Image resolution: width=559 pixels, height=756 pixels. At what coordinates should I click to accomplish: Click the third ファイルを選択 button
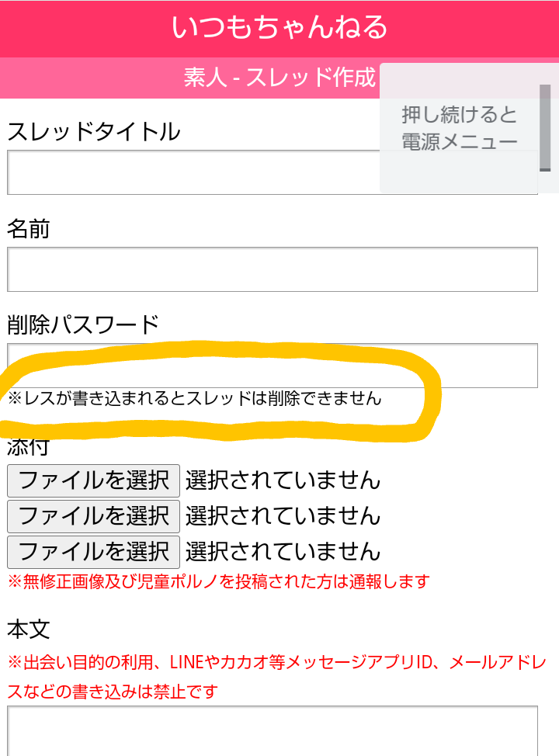[x=93, y=552]
